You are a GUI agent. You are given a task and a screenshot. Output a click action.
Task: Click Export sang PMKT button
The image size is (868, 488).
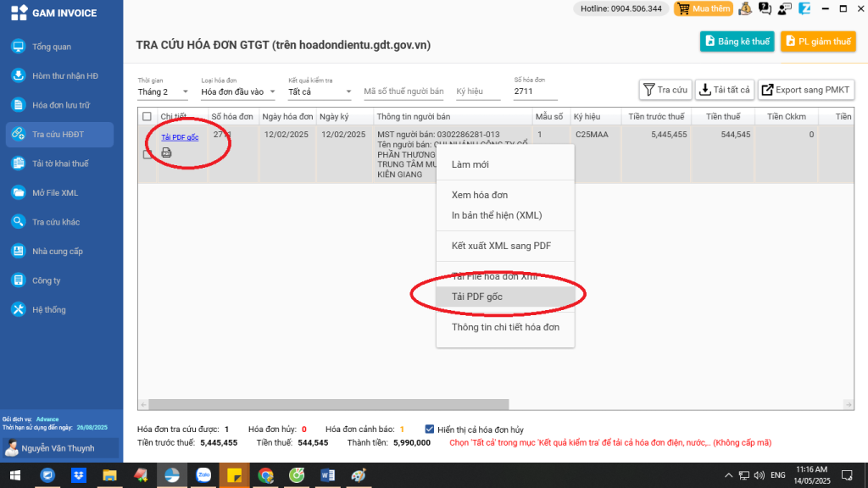click(806, 90)
